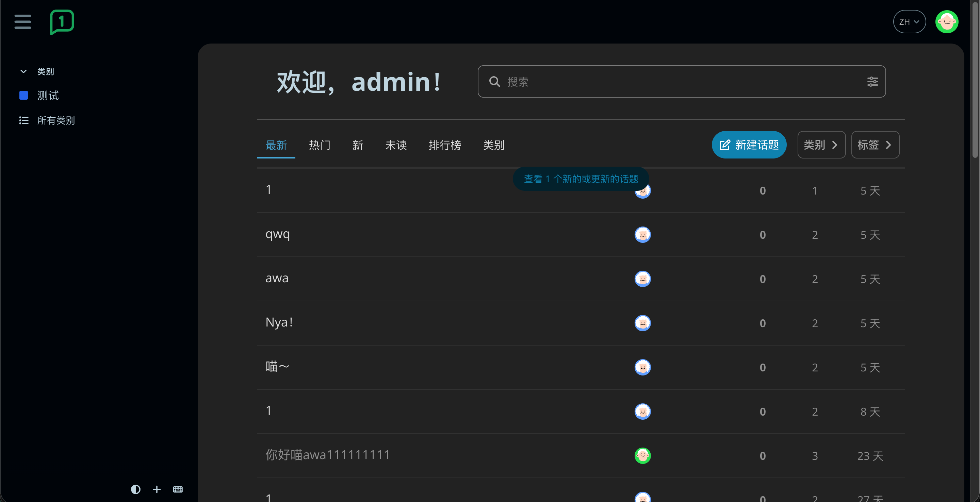Toggle dark/light theme icon in sidebar
This screenshot has height=502, width=980.
[135, 489]
